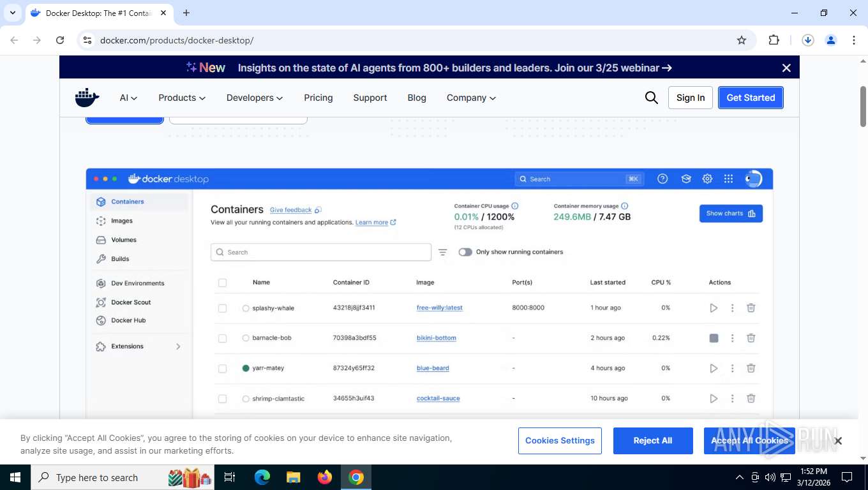Click the Docker Desktop user avatar
Image resolution: width=868 pixels, height=490 pixels.
(x=753, y=179)
